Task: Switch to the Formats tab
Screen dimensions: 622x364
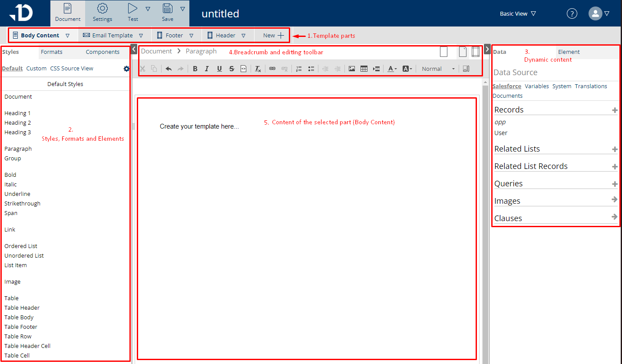Action: tap(52, 52)
